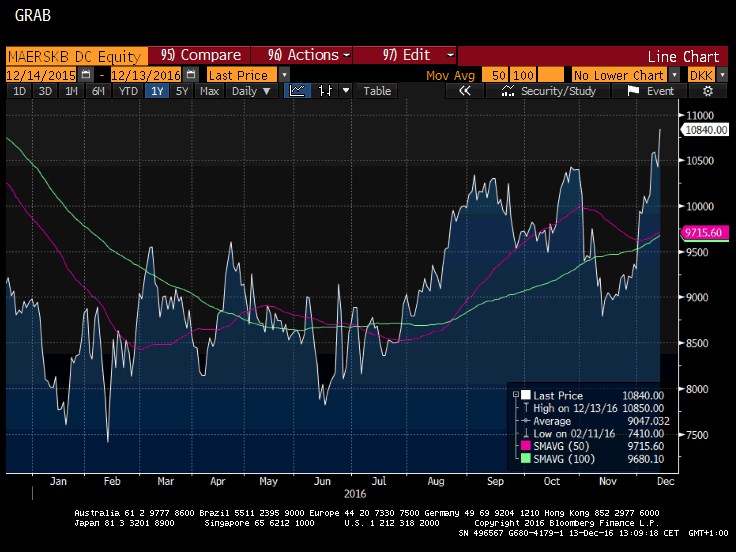The image size is (736, 552).
Task: Collapse panel with double-left chevron icon
Action: pos(464,91)
